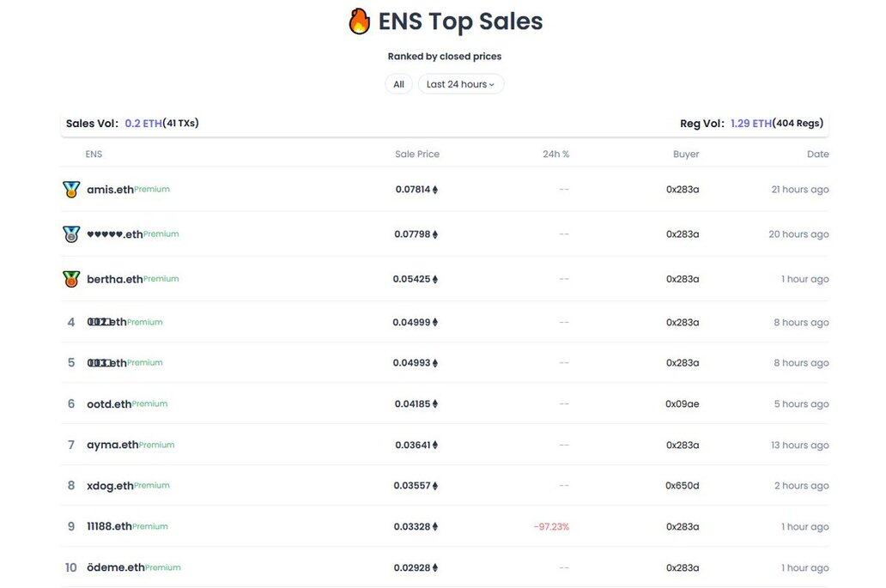Image resolution: width=886 pixels, height=588 pixels.
Task: Click buyer address 0x650d
Action: (x=683, y=486)
